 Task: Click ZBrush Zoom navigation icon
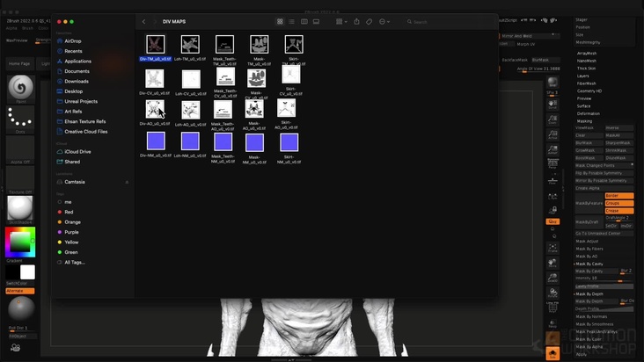coord(553,119)
